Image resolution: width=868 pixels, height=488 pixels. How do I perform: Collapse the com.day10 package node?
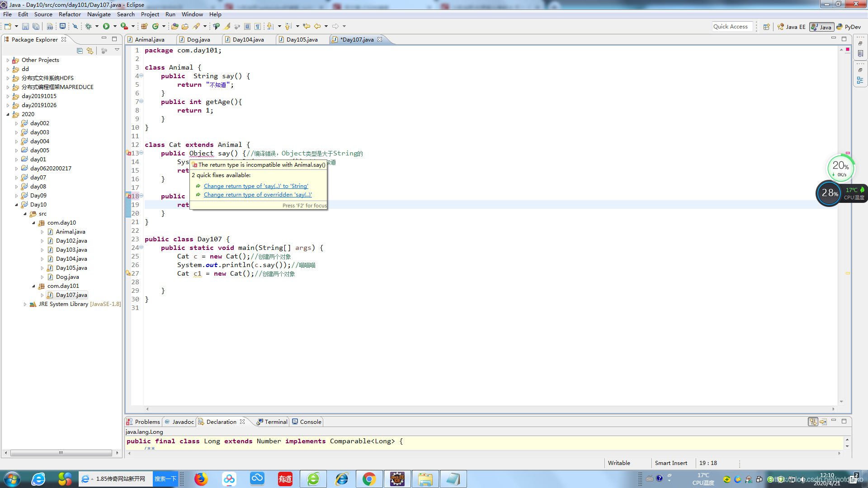click(x=33, y=223)
